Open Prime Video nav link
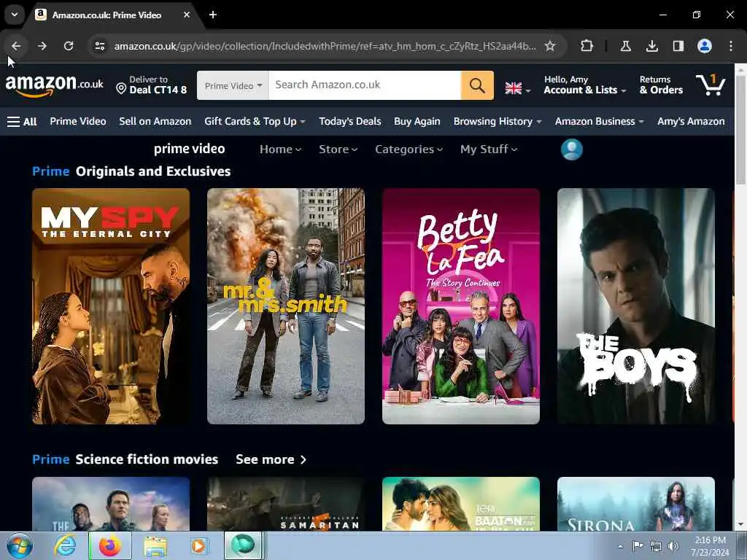747x560 pixels. tap(78, 122)
